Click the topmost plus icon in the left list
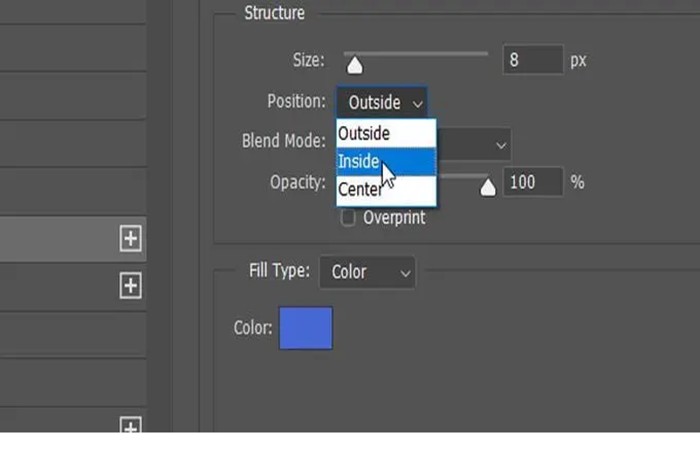 click(x=130, y=238)
